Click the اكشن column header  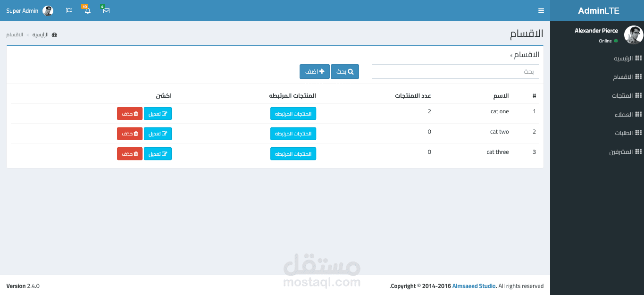(x=164, y=96)
